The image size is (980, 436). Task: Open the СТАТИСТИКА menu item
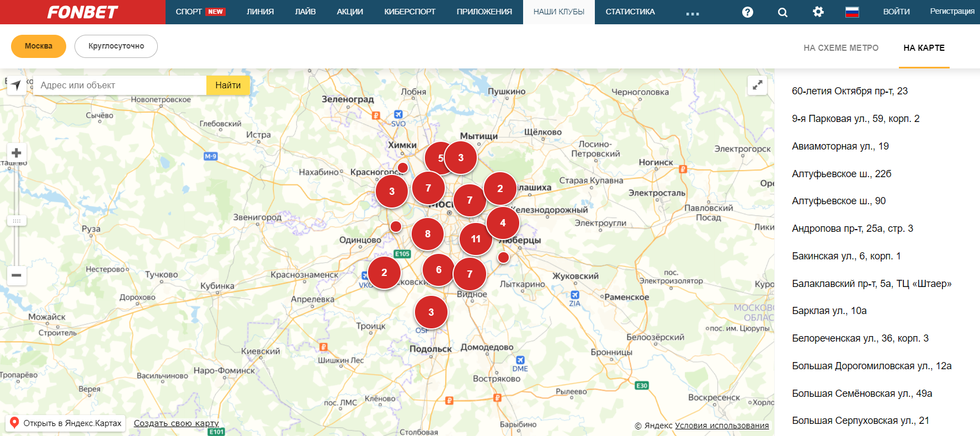[630, 12]
